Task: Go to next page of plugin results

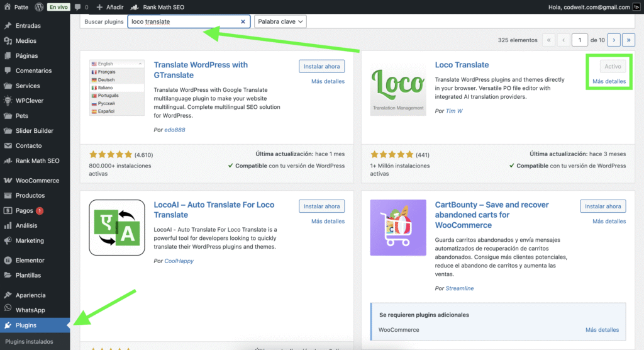Action: pos(614,40)
